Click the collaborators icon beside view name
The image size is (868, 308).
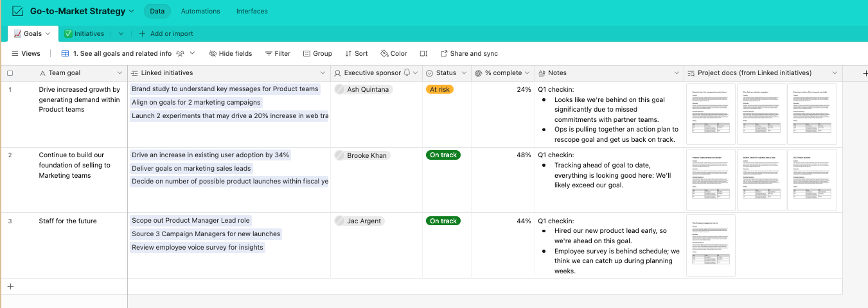tap(181, 54)
